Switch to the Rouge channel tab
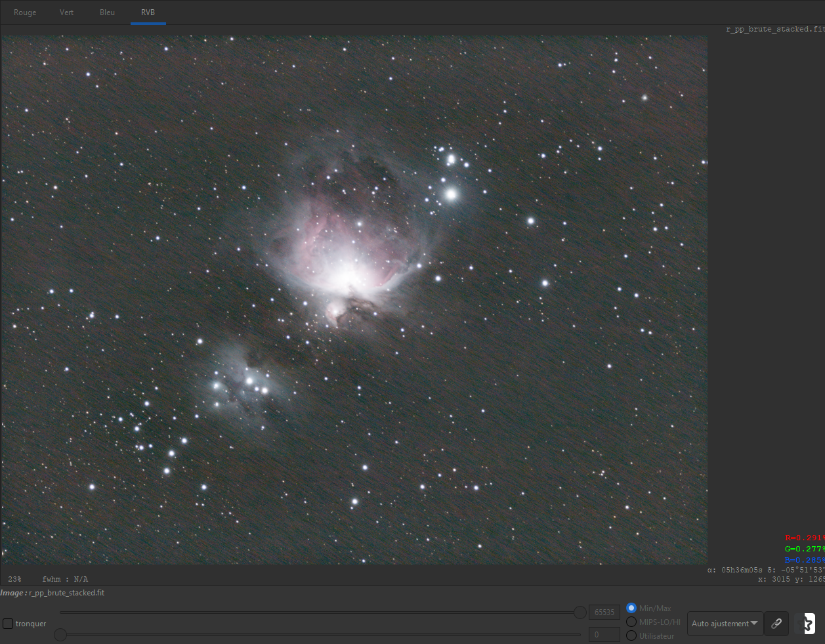 pyautogui.click(x=25, y=12)
